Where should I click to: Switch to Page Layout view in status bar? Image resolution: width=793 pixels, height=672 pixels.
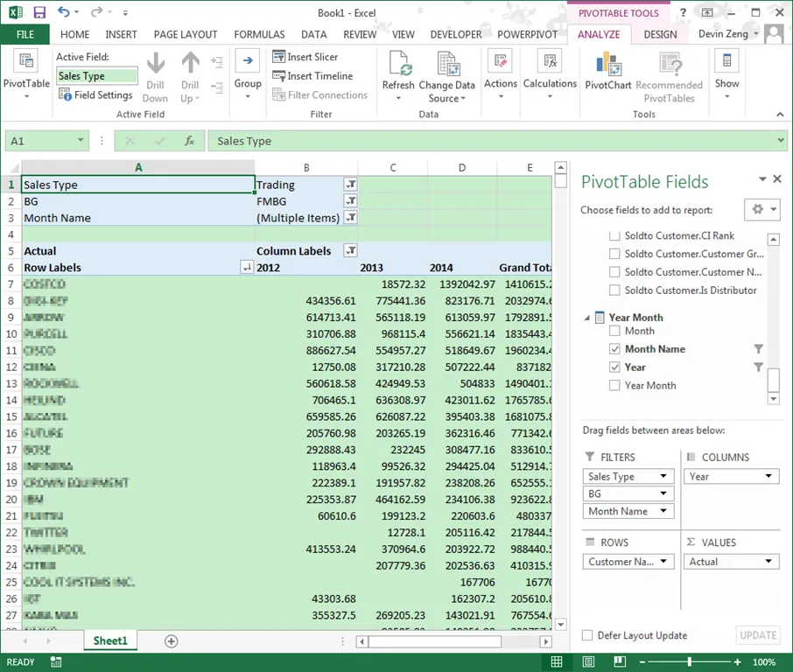click(x=588, y=661)
